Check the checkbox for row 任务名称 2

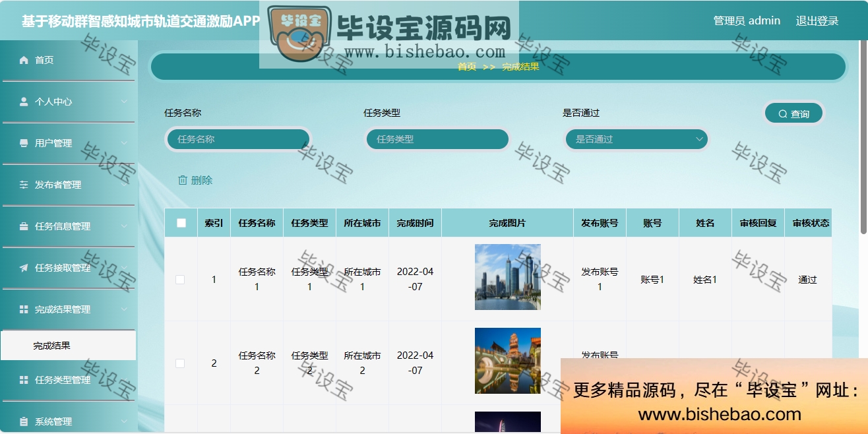pyautogui.click(x=180, y=363)
